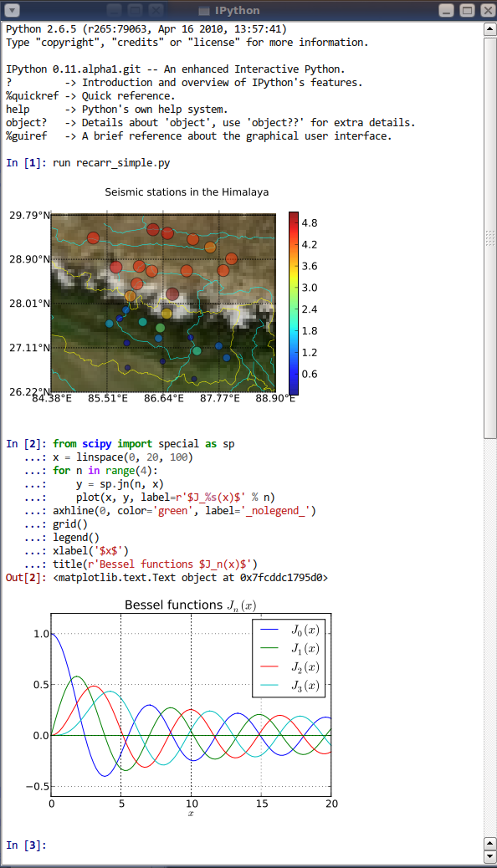Click the J2(x) legend entry
497x868 pixels.
coord(289,666)
